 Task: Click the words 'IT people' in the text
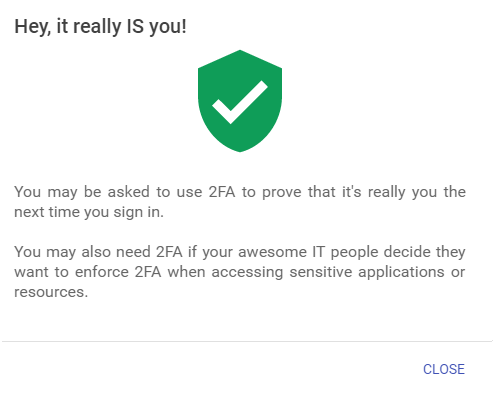pyautogui.click(x=345, y=252)
